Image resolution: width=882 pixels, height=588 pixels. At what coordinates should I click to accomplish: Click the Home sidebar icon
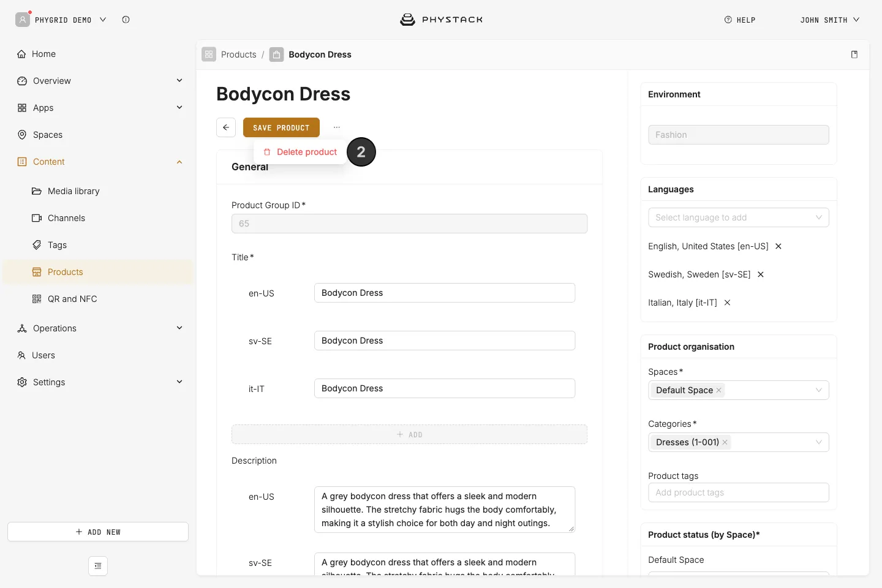[x=22, y=54]
